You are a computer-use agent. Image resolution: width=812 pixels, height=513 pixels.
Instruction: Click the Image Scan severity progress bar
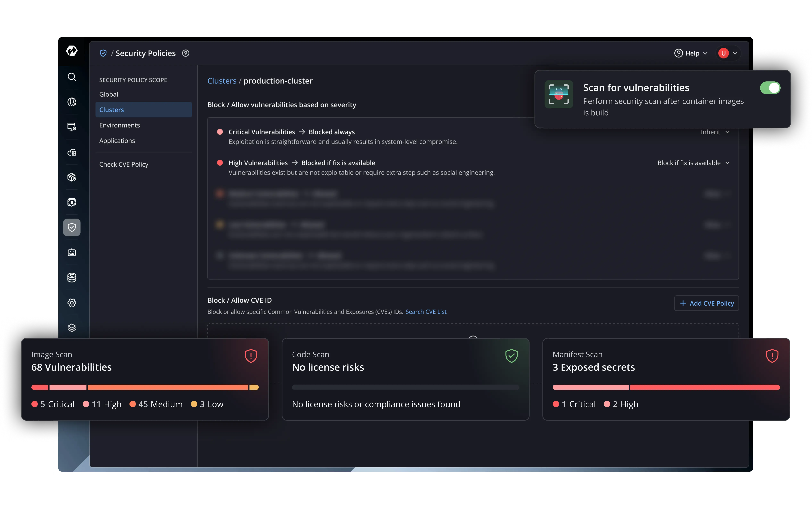click(145, 387)
